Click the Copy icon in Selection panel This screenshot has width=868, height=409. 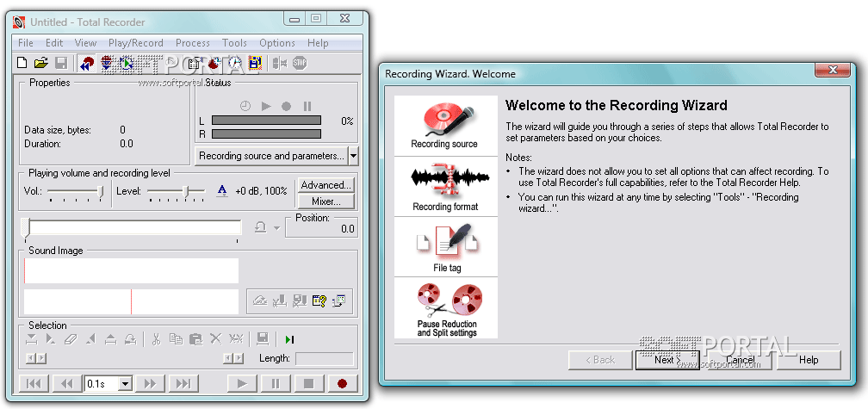176,338
